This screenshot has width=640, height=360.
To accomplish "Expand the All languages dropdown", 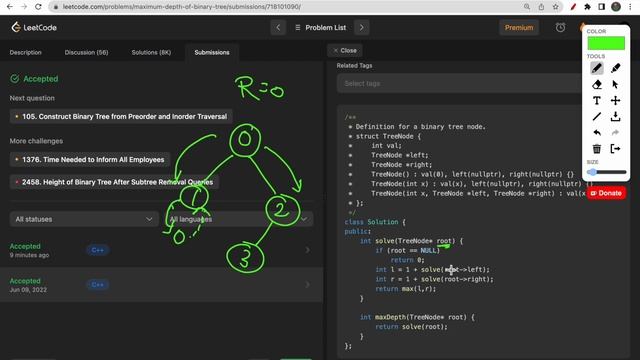I will (x=239, y=219).
